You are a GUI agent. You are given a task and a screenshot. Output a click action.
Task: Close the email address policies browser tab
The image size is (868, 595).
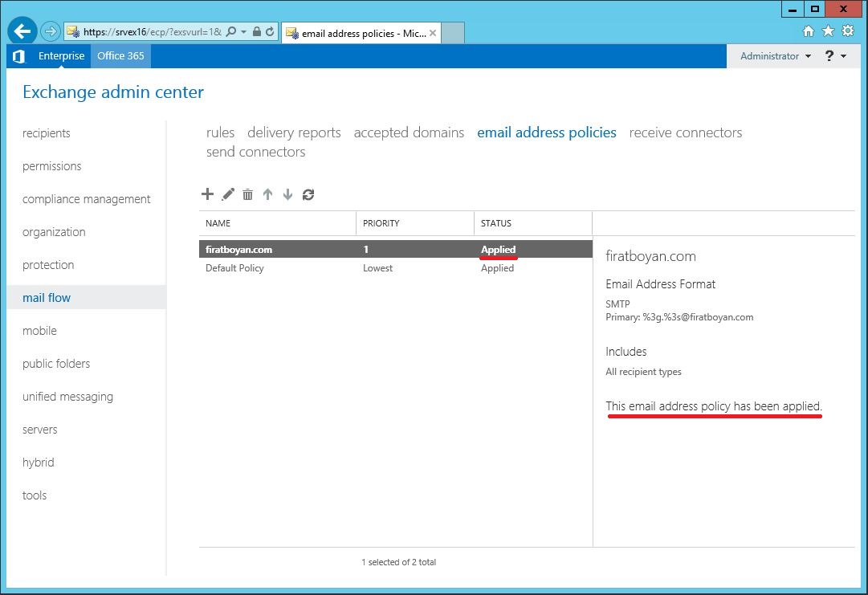(x=433, y=33)
